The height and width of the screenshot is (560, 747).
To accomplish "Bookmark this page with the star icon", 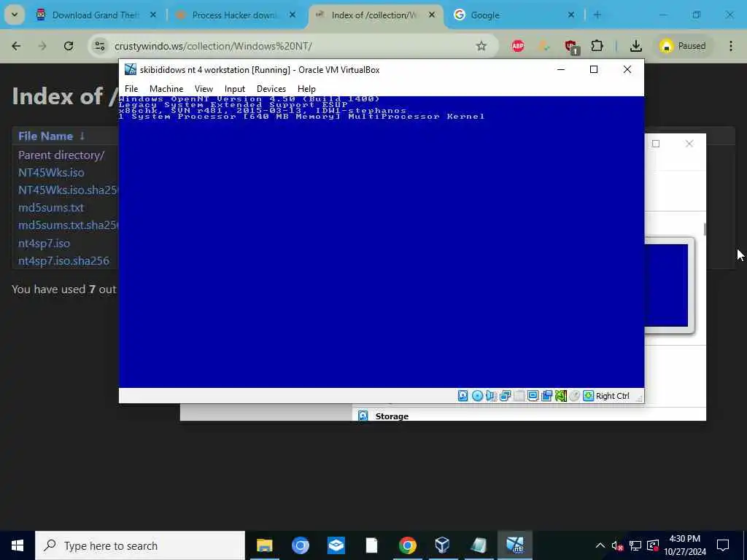I will coord(481,46).
